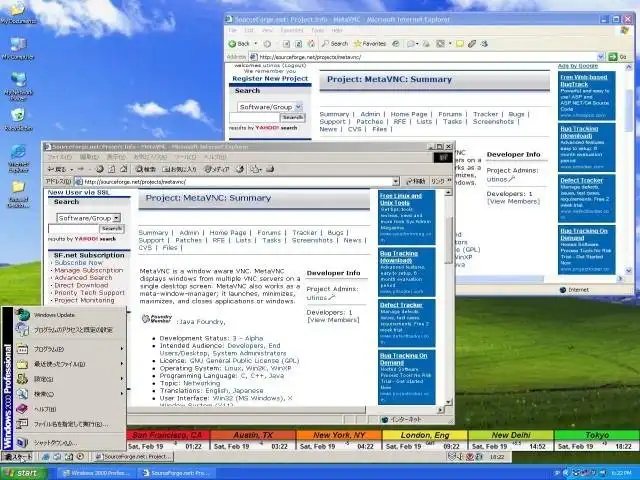The width and height of the screenshot is (640, 480).
Task: Open Favorites star button in the rear IE toolbar
Action: [x=370, y=44]
